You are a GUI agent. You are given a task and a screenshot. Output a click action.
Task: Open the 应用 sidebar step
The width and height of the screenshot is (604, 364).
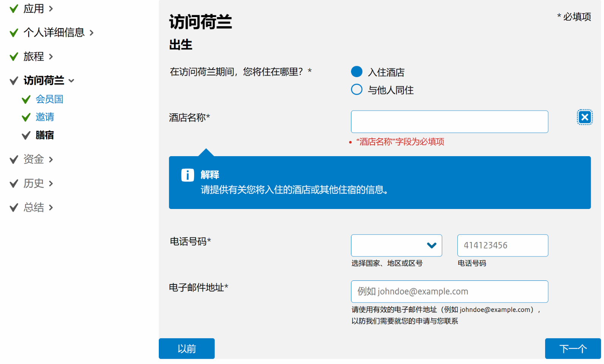click(34, 9)
